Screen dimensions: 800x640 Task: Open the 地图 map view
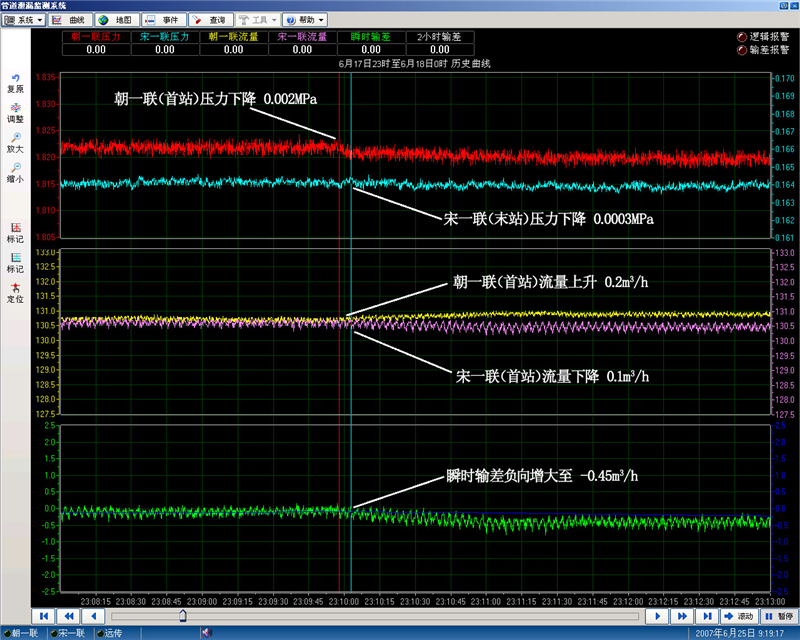tap(115, 20)
